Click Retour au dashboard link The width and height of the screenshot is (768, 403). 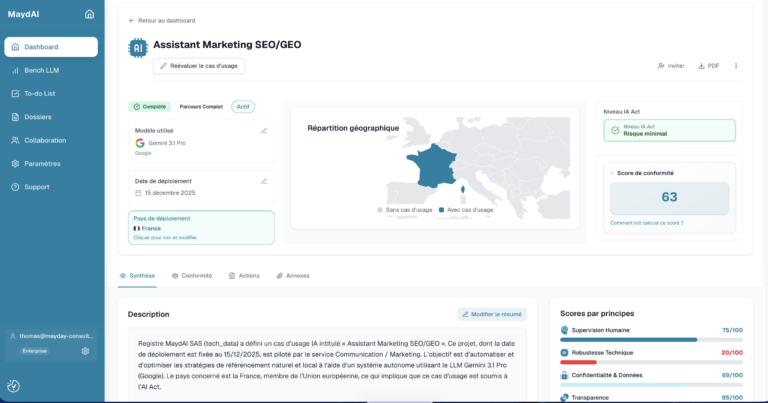[162, 21]
